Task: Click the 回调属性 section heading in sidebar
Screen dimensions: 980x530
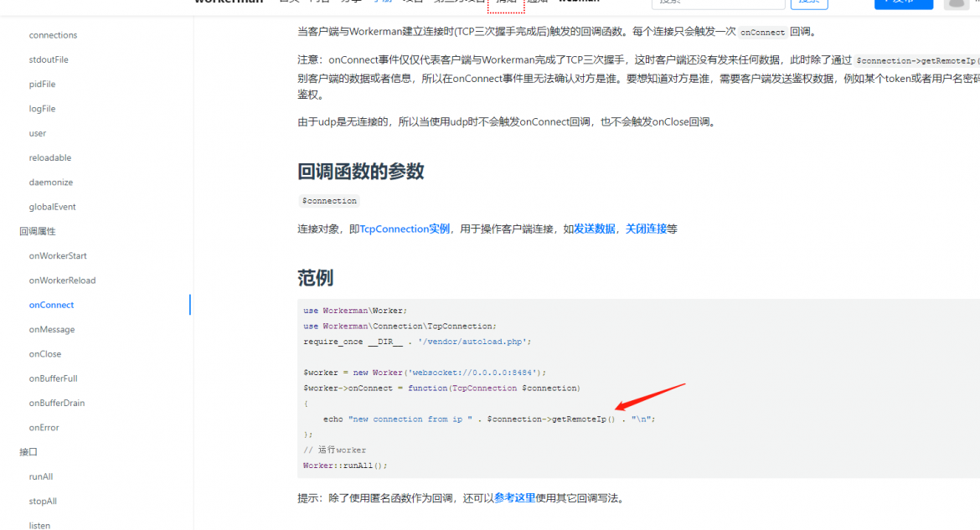Action: pos(38,231)
